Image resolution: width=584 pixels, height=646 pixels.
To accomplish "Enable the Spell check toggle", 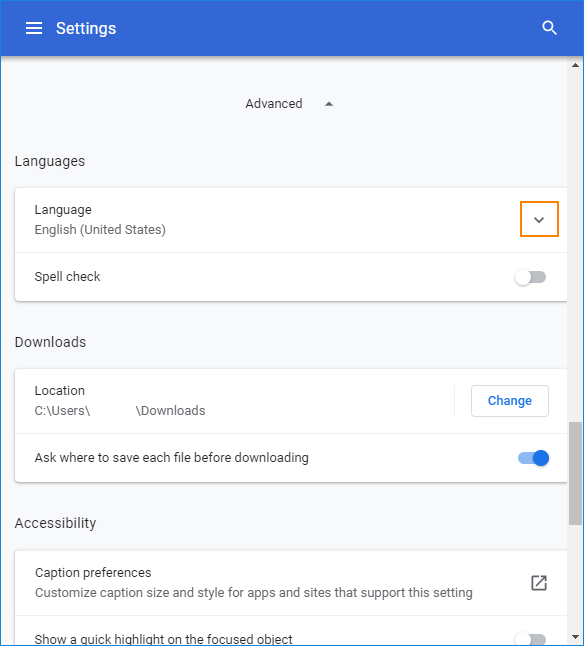I will click(530, 277).
